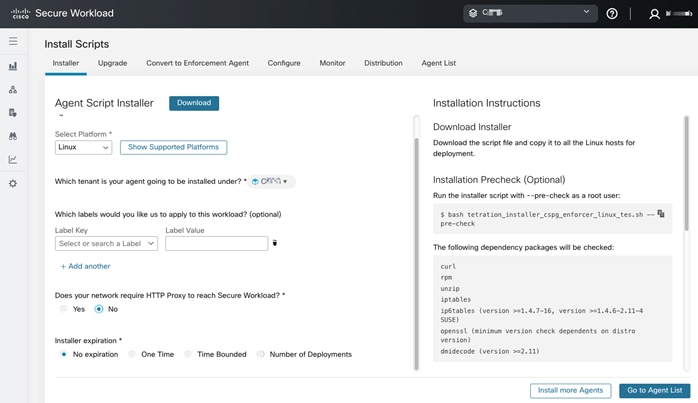Open the Select Platform Linux dropdown

click(x=83, y=147)
